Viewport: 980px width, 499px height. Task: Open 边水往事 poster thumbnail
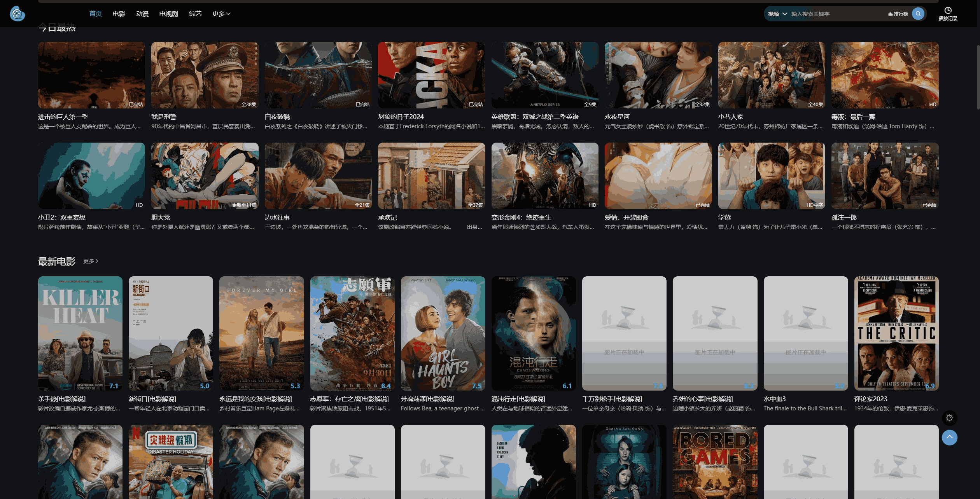[x=318, y=176]
